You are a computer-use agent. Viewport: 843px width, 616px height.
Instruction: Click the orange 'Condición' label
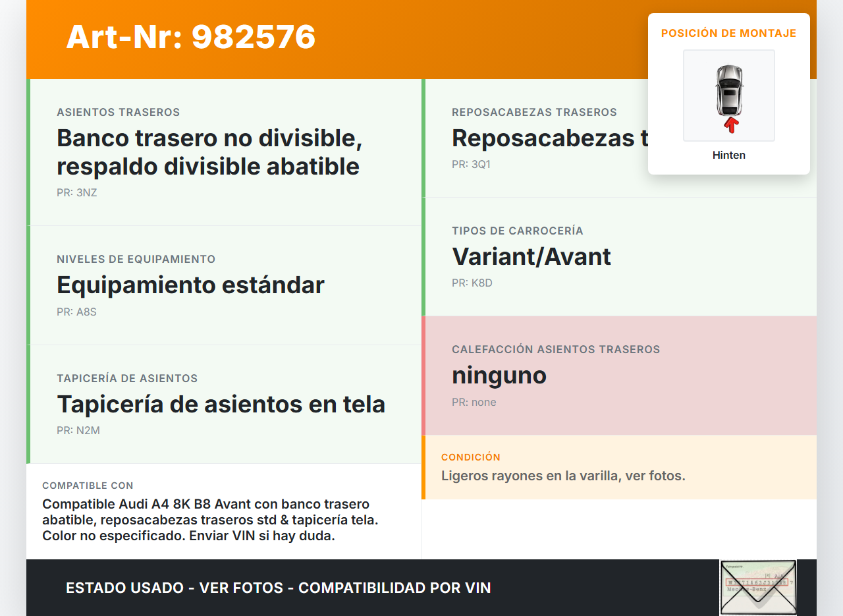(x=471, y=457)
